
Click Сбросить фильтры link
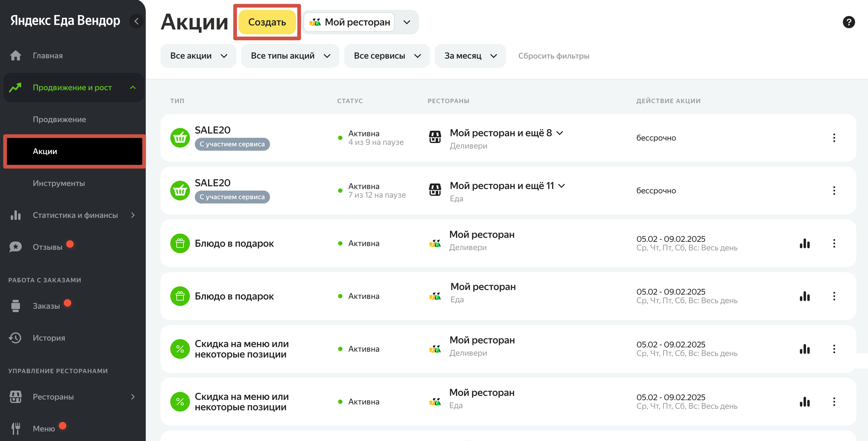click(554, 56)
